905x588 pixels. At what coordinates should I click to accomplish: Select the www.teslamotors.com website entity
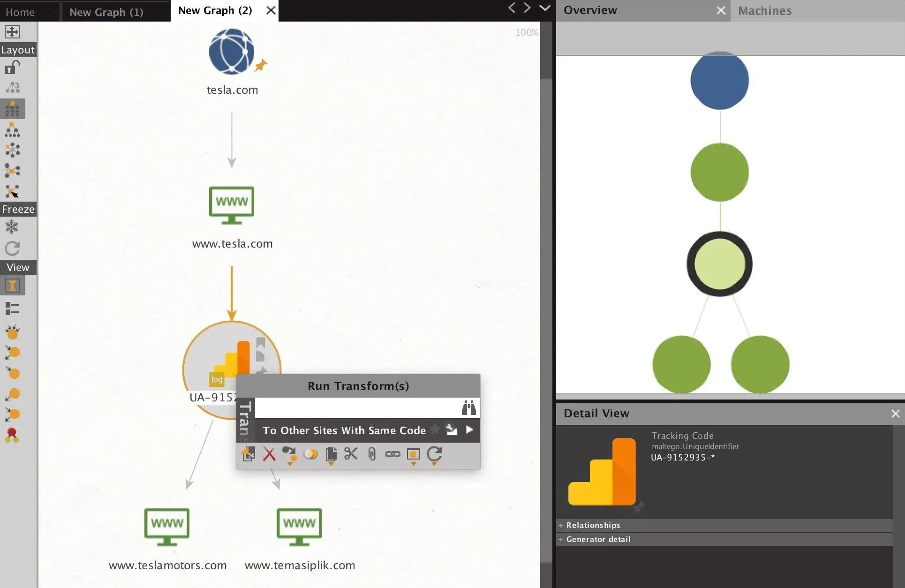[167, 527]
